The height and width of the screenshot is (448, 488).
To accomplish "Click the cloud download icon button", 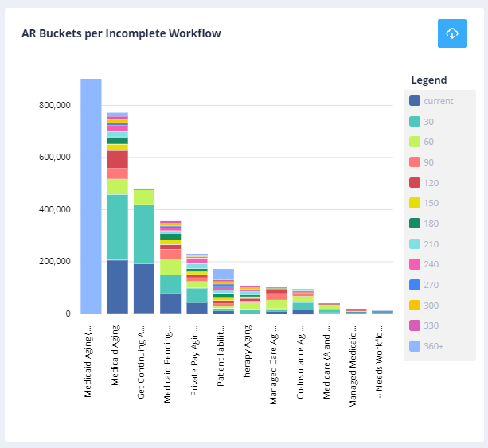I will [x=451, y=33].
